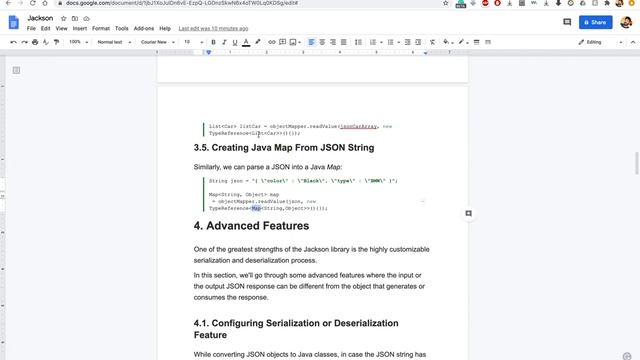Viewport: 640px width, 360px height.
Task: Toggle italic formatting
Action: 224,42
